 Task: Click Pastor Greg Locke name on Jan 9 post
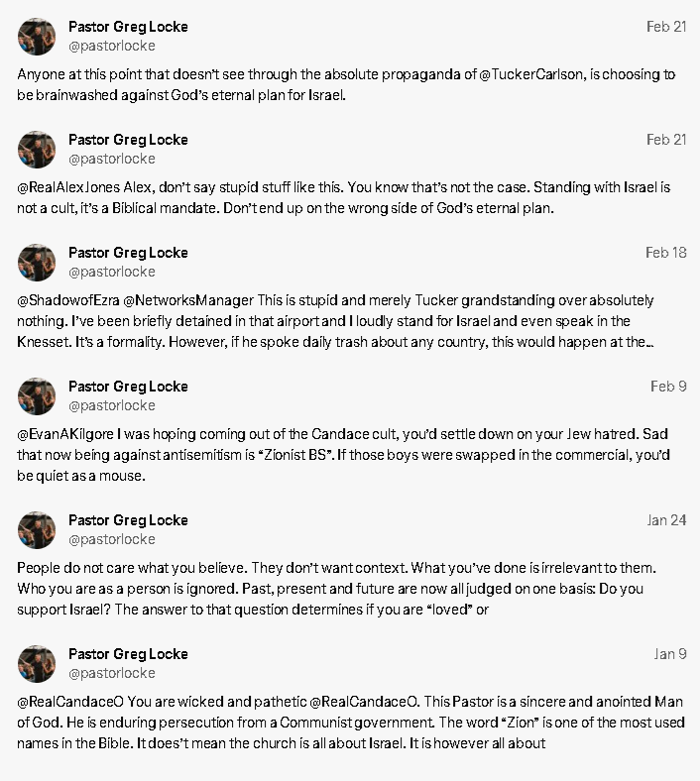128,653
